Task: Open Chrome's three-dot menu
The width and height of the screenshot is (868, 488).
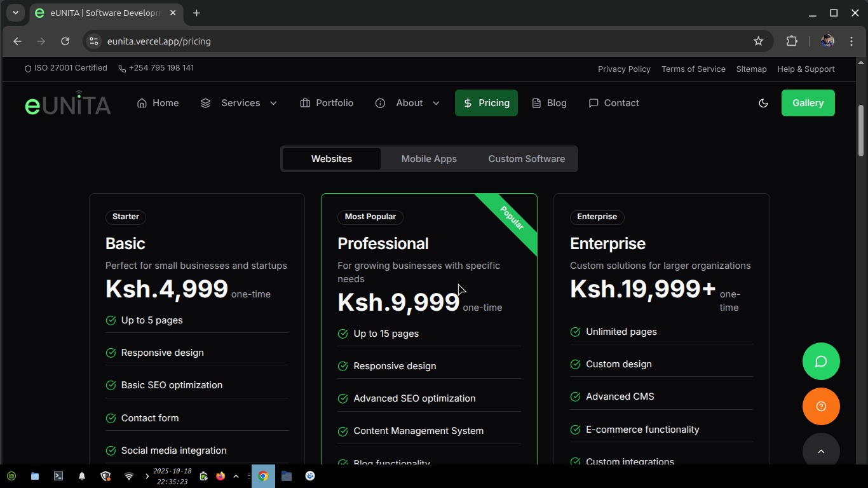Action: coord(851,41)
